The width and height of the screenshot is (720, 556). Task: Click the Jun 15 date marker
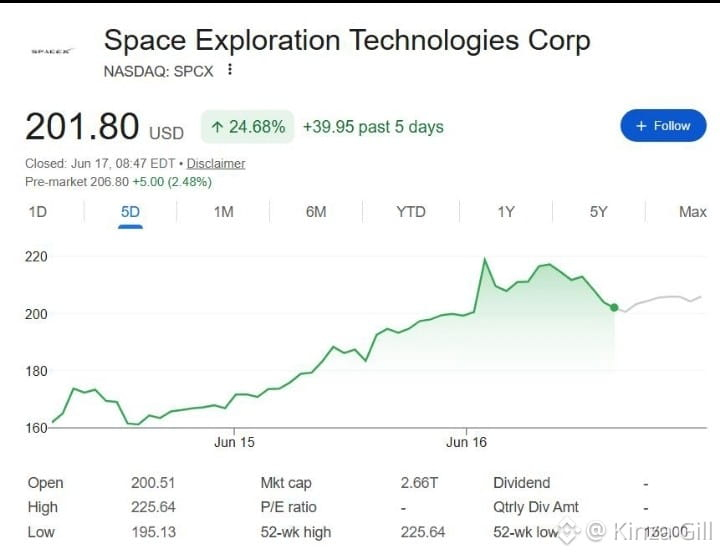(x=234, y=442)
